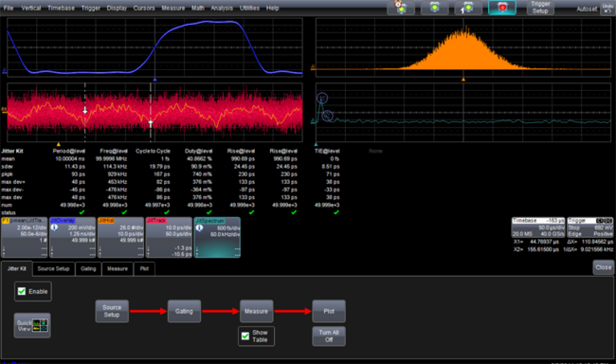Open the File menu
The image size is (616, 364).
click(9, 8)
